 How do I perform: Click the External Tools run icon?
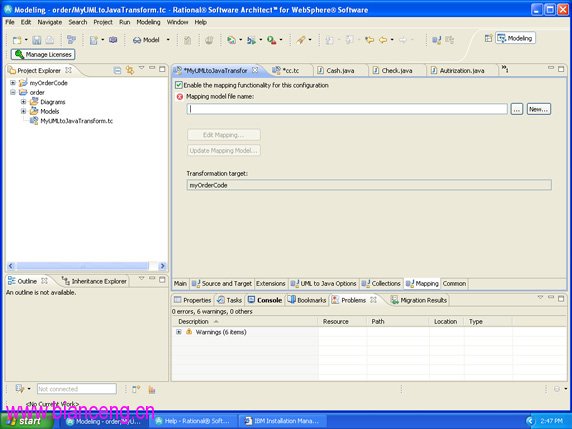pyautogui.click(x=271, y=40)
